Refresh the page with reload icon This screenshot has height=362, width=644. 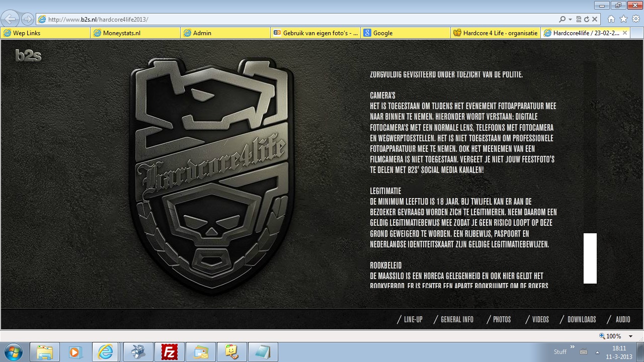pyautogui.click(x=587, y=19)
